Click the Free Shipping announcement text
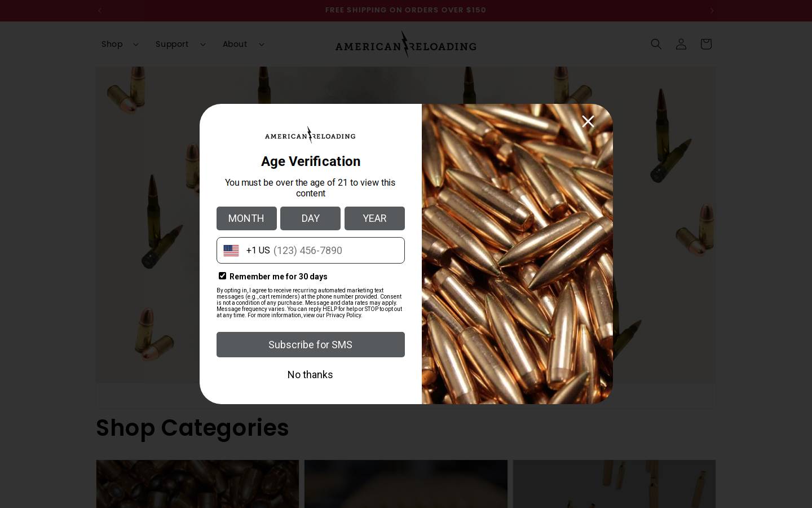 (405, 10)
